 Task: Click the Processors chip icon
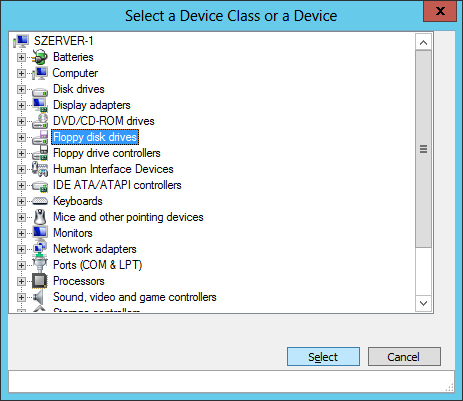pyautogui.click(x=40, y=281)
